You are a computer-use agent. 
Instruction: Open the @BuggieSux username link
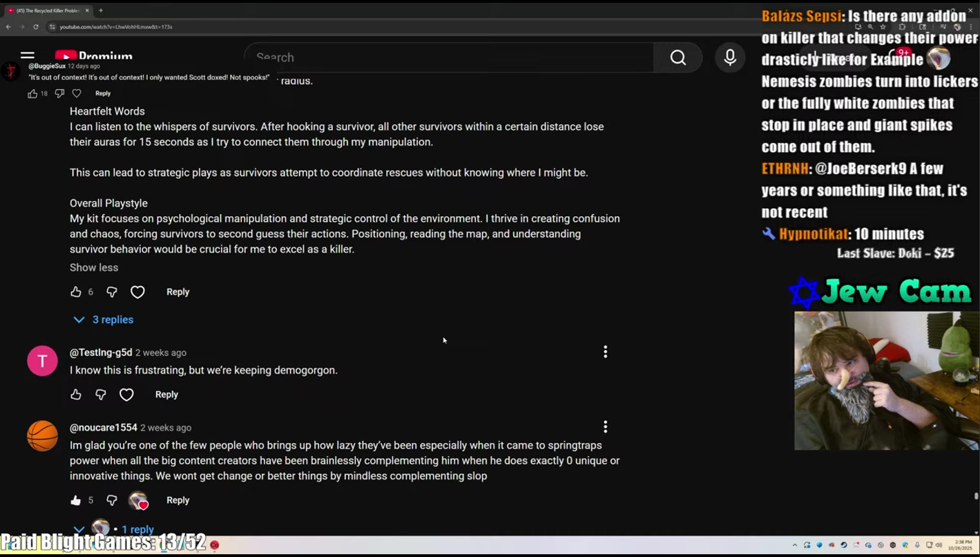click(x=47, y=66)
